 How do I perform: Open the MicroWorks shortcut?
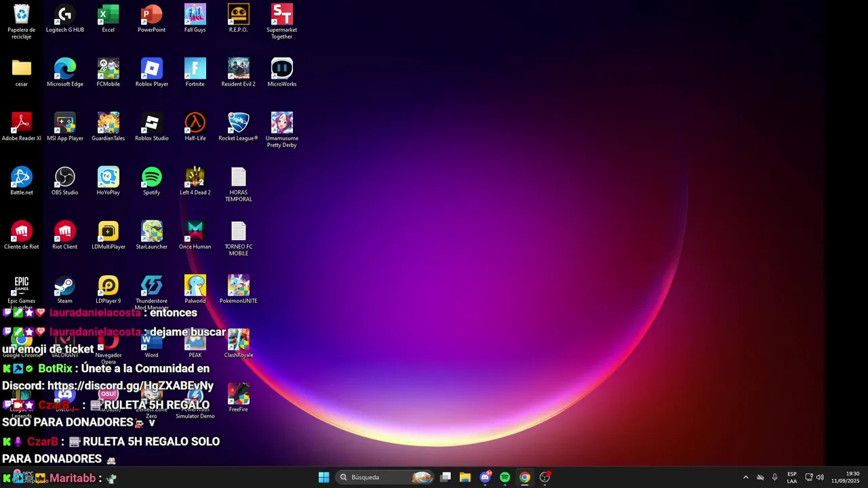coord(282,73)
